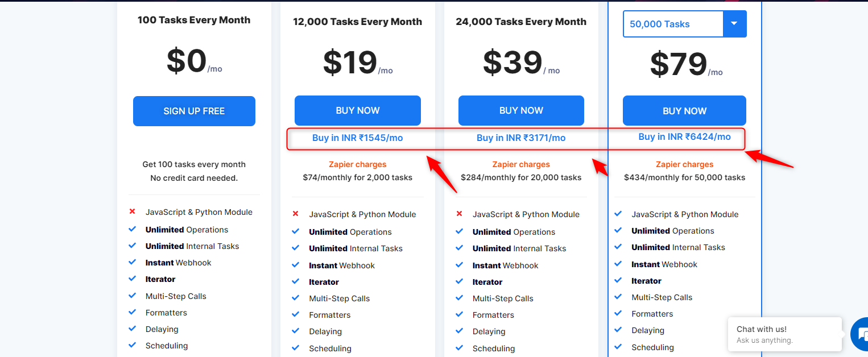868x357 pixels.
Task: Click the red X beside JavaScript & Python Module in the $39 plan
Action: (x=459, y=214)
